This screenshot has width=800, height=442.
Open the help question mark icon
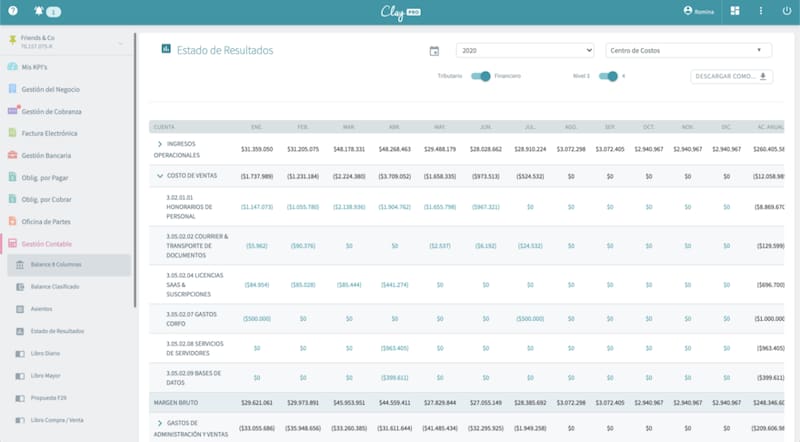(x=13, y=11)
